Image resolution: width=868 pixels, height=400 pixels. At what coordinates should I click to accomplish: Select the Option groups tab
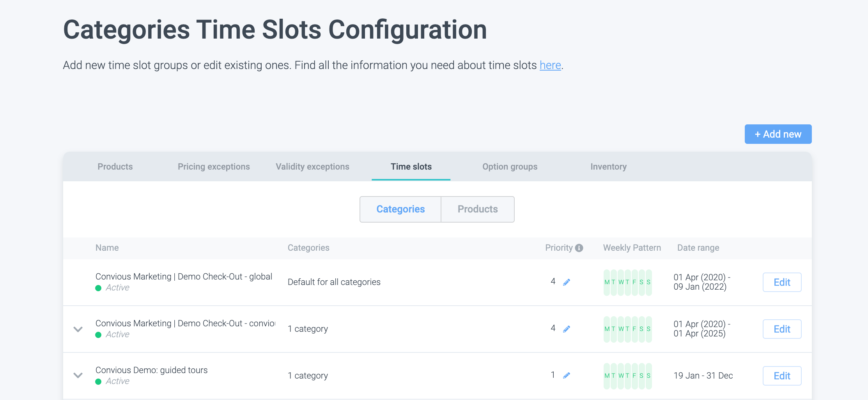point(510,167)
